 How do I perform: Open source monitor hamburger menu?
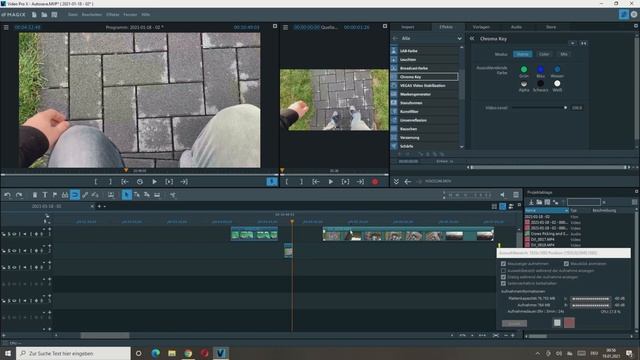(x=285, y=27)
